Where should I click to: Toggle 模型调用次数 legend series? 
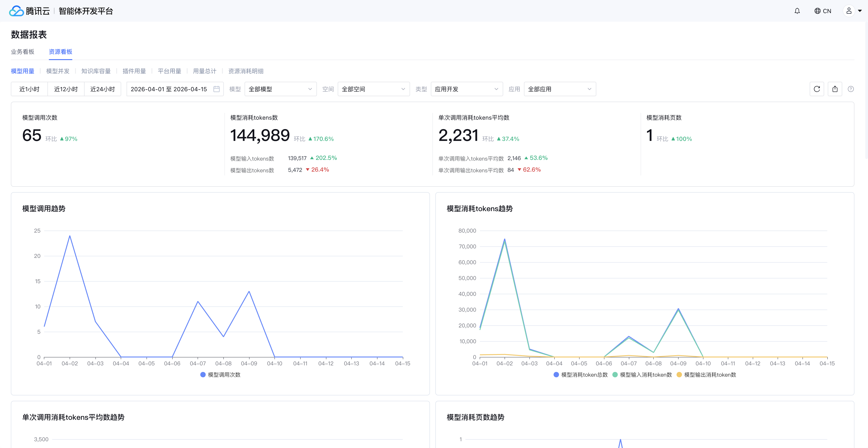(x=220, y=375)
